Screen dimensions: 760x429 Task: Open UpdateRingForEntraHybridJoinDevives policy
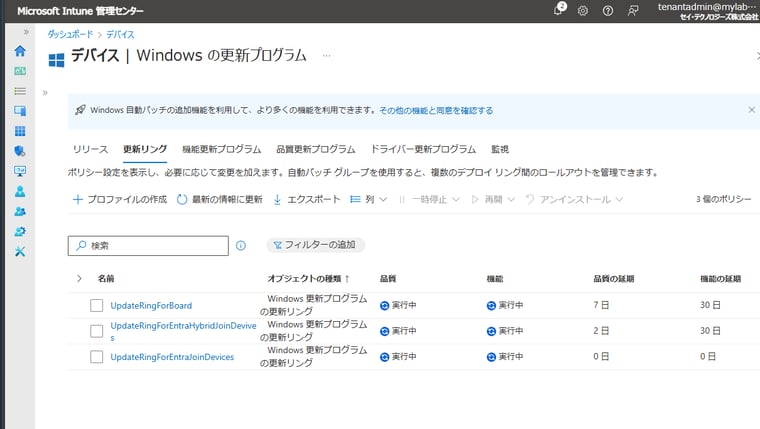(x=183, y=332)
